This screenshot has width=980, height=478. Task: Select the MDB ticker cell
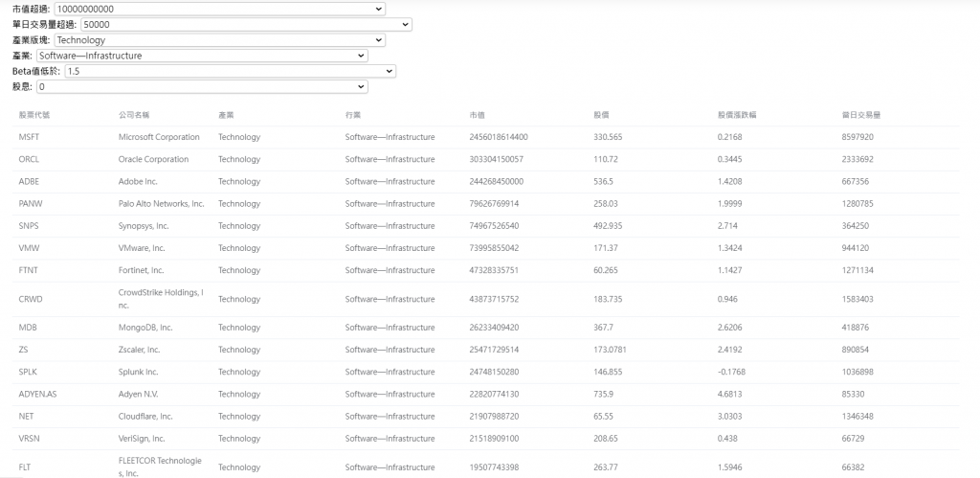[x=28, y=328]
